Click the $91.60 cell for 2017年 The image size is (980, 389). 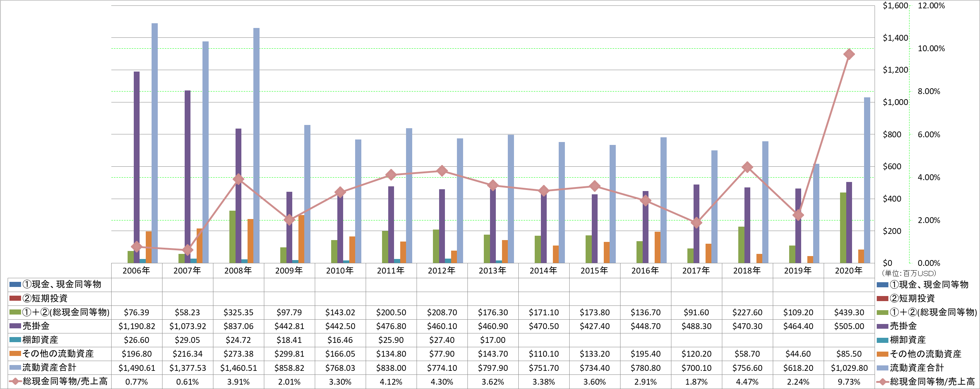696,312
